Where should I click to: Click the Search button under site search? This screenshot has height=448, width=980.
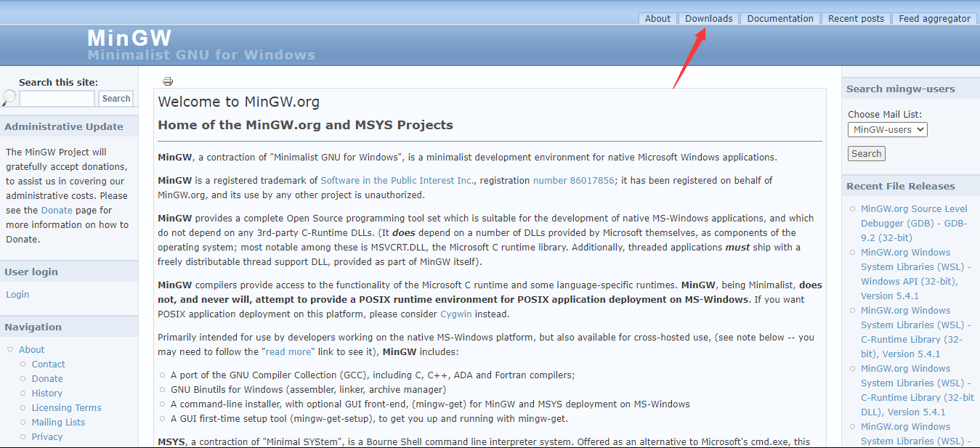pyautogui.click(x=116, y=99)
